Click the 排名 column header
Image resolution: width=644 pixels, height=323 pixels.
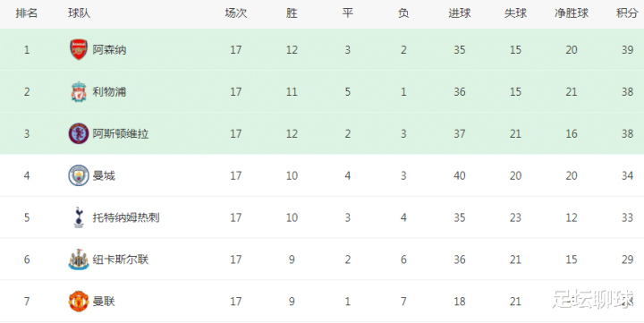click(27, 13)
